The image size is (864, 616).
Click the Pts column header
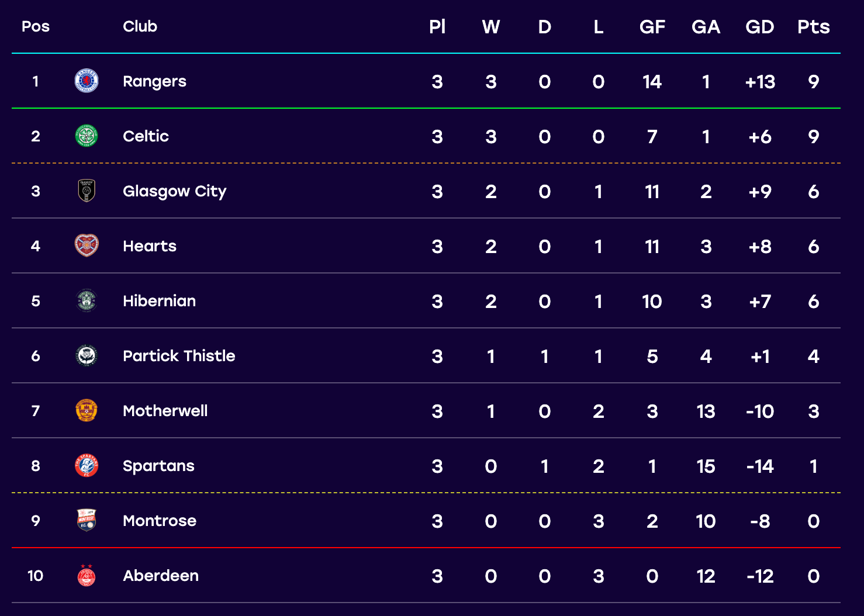coord(814,27)
